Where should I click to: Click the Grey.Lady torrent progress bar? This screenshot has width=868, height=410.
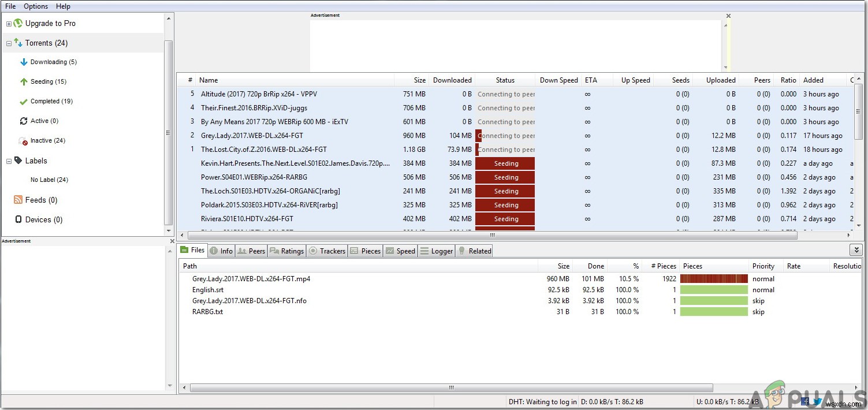713,278
